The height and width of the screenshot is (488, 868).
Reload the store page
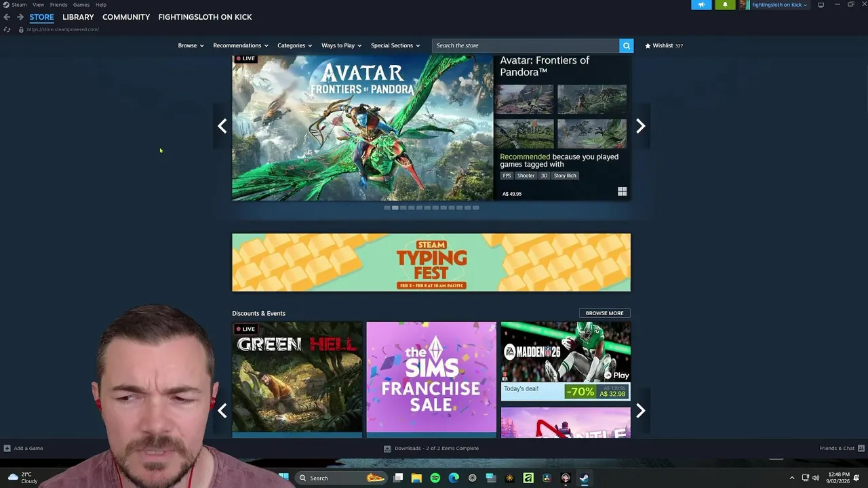point(7,29)
